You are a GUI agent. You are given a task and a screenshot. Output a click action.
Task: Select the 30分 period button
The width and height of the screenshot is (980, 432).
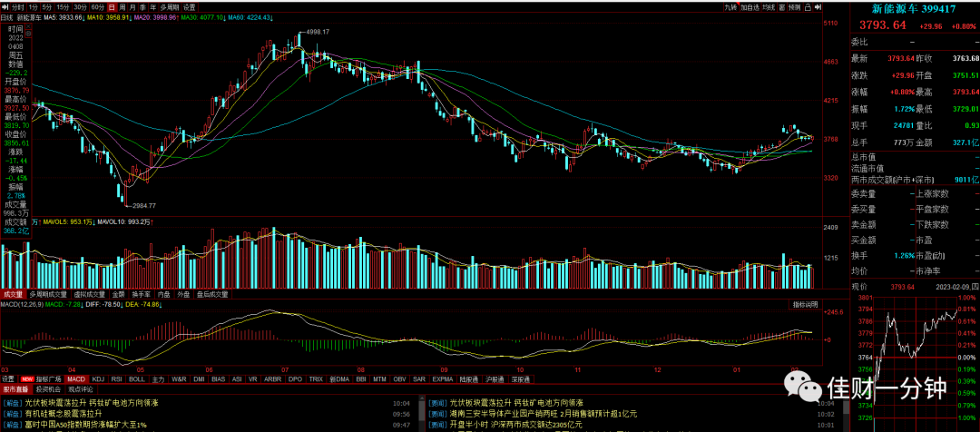[81, 7]
